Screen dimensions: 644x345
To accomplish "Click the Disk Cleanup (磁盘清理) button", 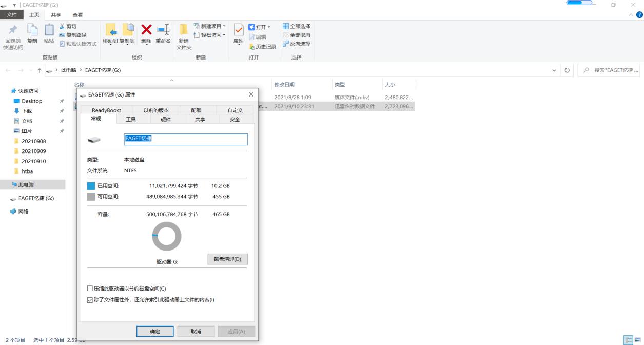I will click(x=227, y=259).
